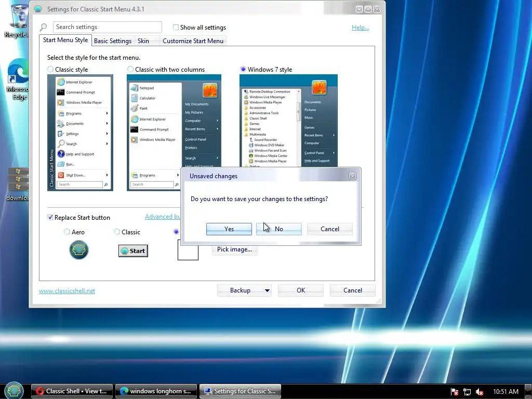The width and height of the screenshot is (532, 399).
Task: Select the Windows 7 style option
Action: [x=243, y=69]
